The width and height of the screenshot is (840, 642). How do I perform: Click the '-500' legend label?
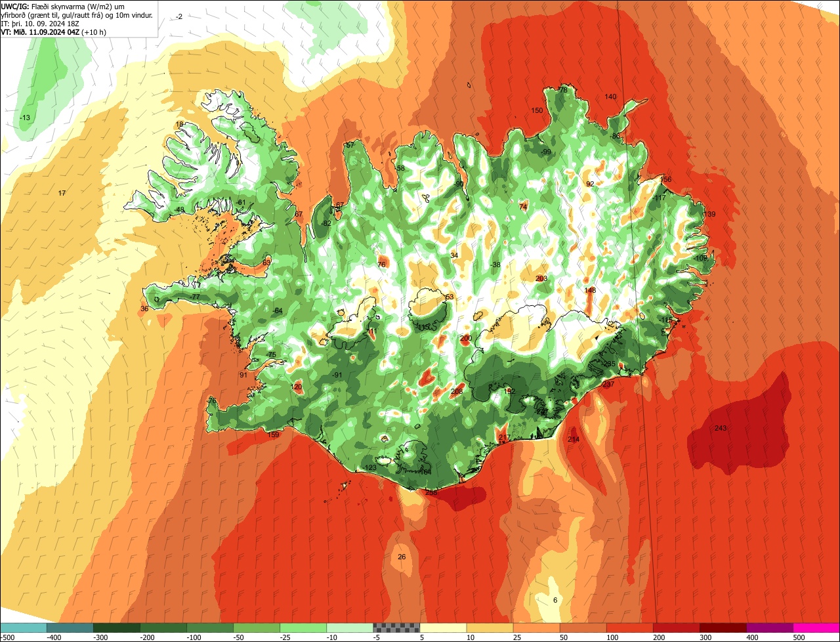[7, 637]
